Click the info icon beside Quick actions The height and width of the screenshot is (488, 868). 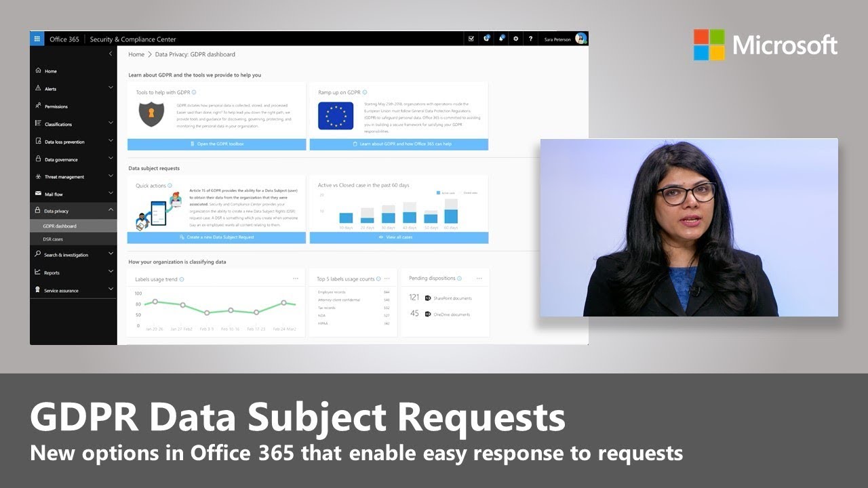[170, 185]
